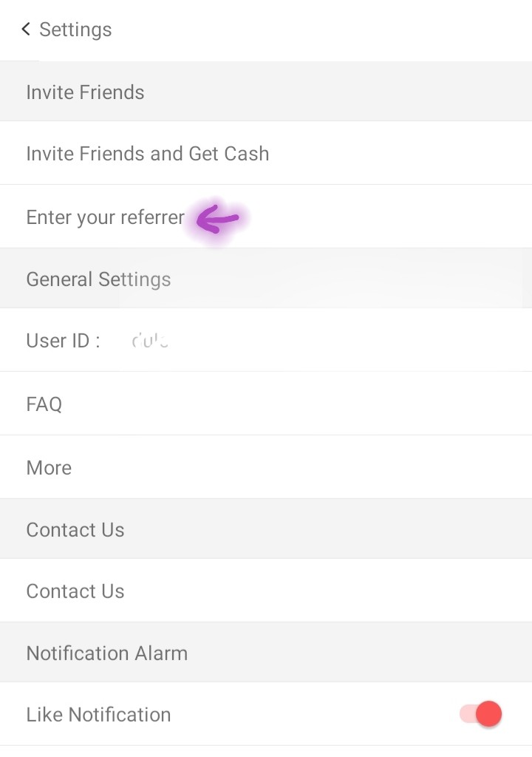The image size is (532, 757).
Task: Click the pink track of the Like toggle
Action: click(x=466, y=714)
